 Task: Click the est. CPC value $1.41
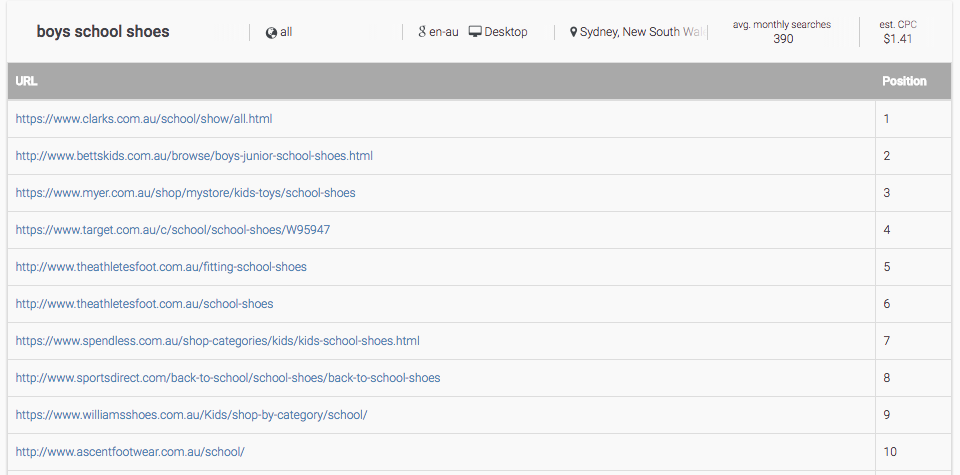pos(898,39)
